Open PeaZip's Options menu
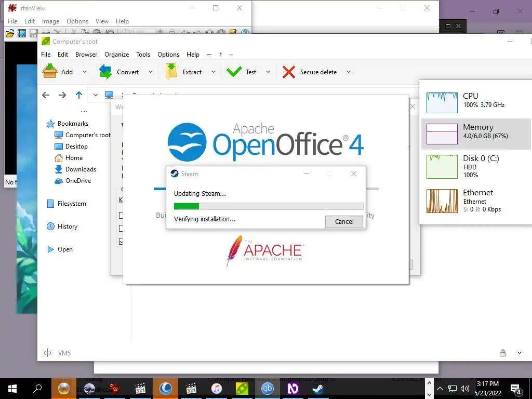Image resolution: width=532 pixels, height=399 pixels. [168, 54]
